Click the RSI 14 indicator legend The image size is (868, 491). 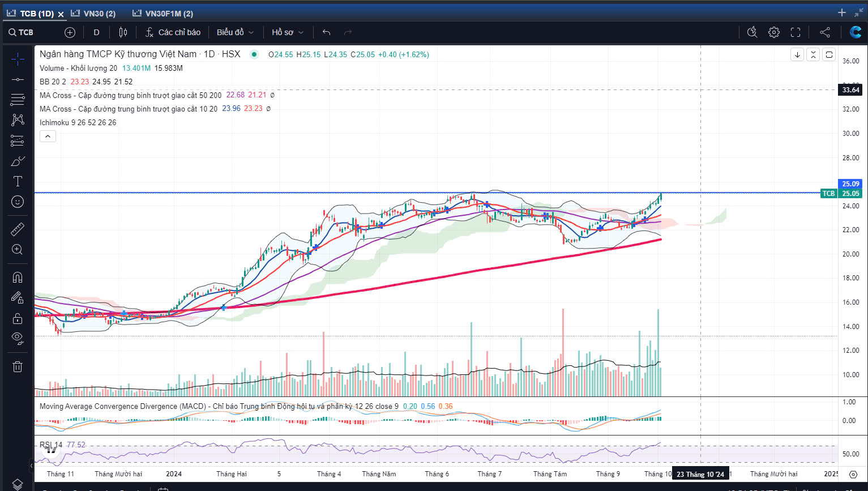pos(51,445)
